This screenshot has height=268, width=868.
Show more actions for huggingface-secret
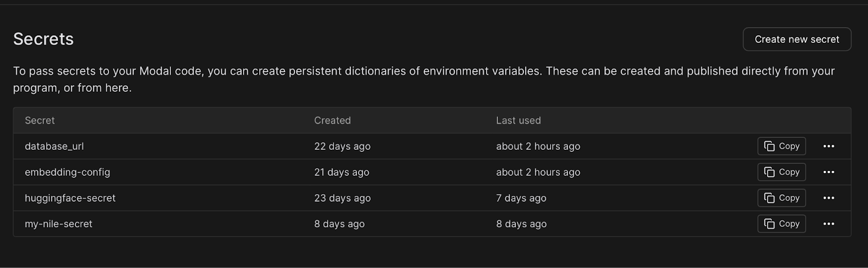pyautogui.click(x=828, y=198)
